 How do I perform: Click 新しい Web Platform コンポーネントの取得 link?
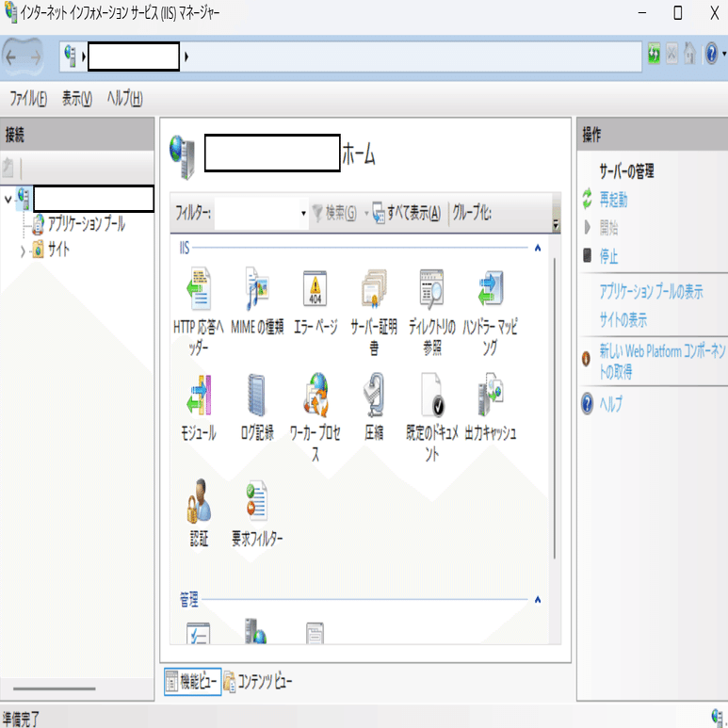click(x=662, y=362)
